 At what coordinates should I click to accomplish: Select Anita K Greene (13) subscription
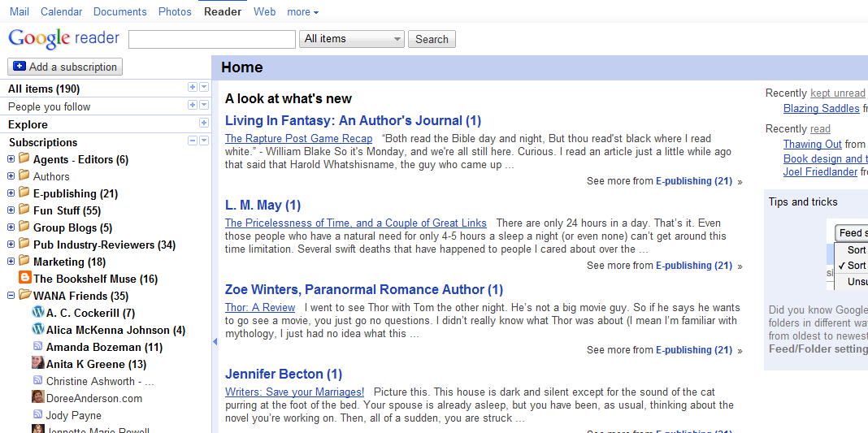coord(97,364)
